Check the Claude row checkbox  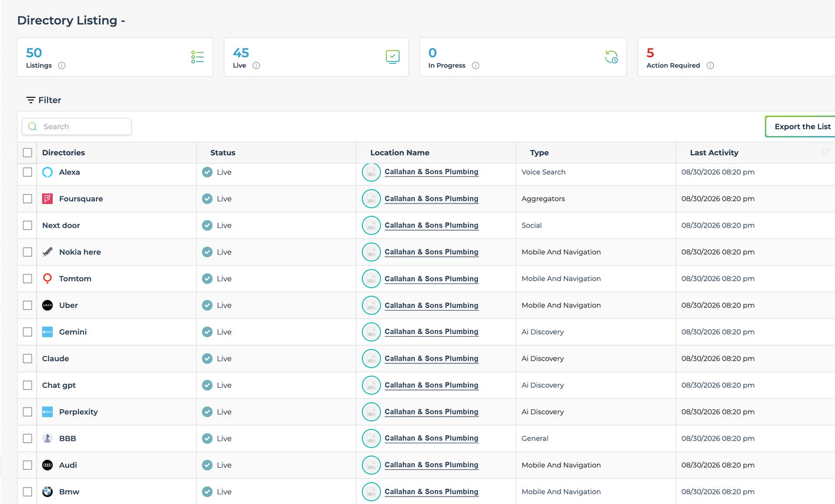point(28,359)
